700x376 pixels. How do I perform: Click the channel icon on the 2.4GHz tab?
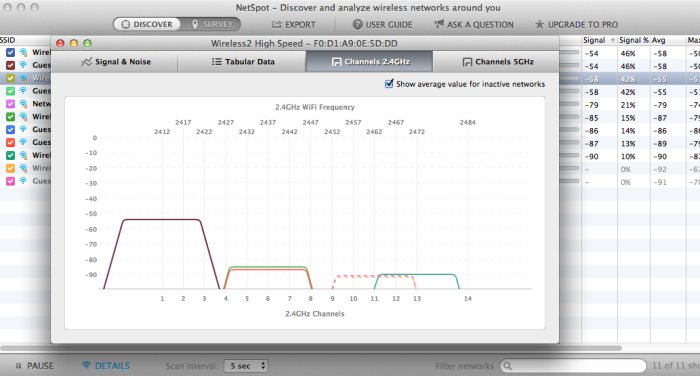point(336,62)
